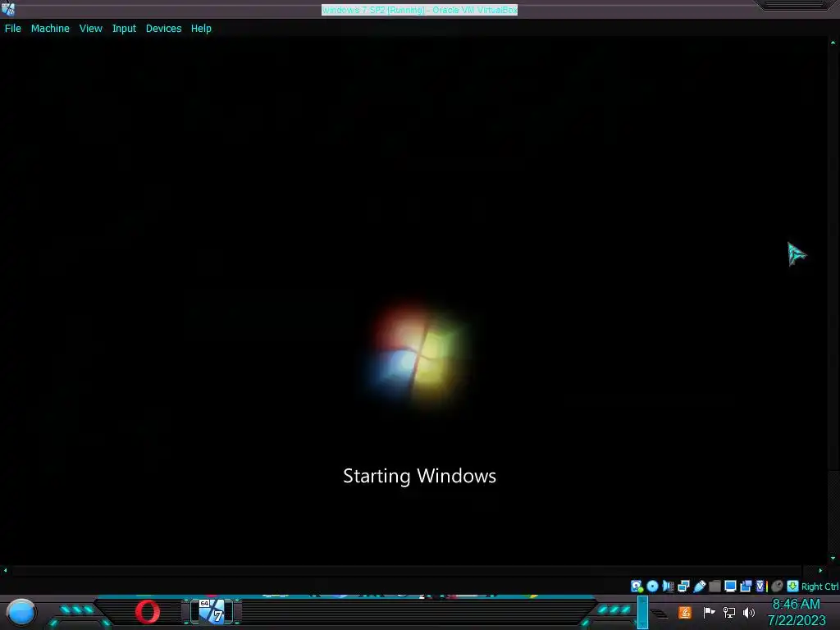Click the shared folders status icon
The width and height of the screenshot is (840, 630).
pyautogui.click(x=714, y=586)
